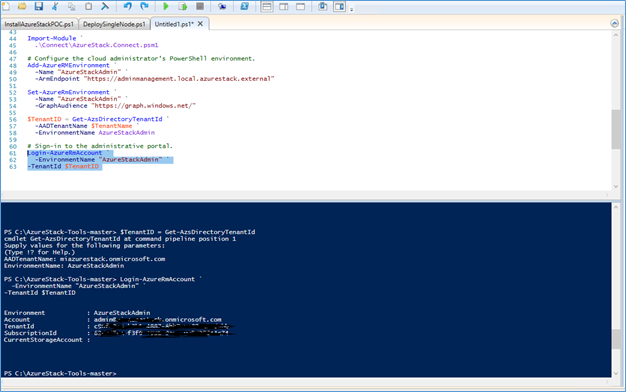Click line number 56 in the gutter
The height and width of the screenshot is (392, 626).
13,119
